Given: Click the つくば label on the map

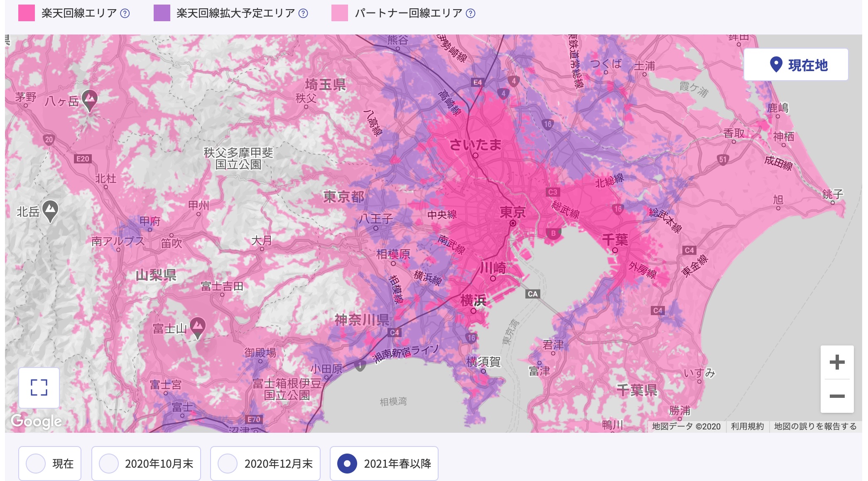Looking at the screenshot, I should pos(606,64).
